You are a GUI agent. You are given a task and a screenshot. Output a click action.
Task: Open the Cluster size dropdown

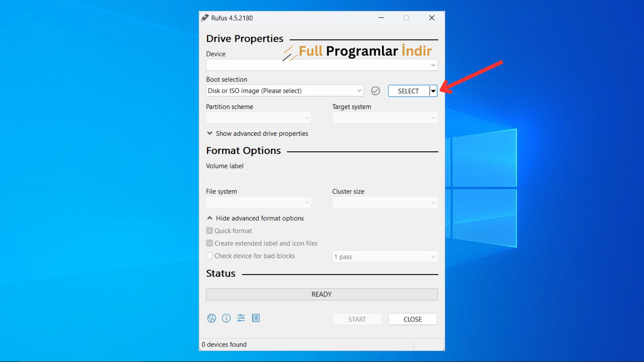coord(385,202)
